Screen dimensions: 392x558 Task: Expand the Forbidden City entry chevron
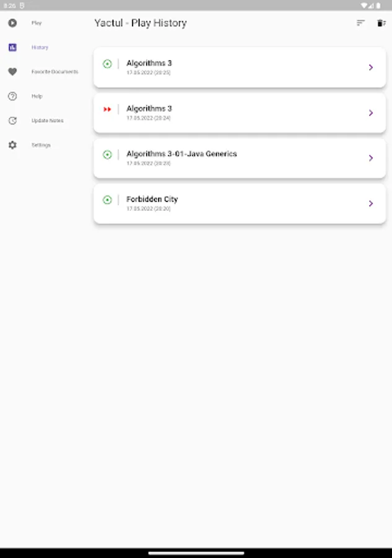pos(370,203)
